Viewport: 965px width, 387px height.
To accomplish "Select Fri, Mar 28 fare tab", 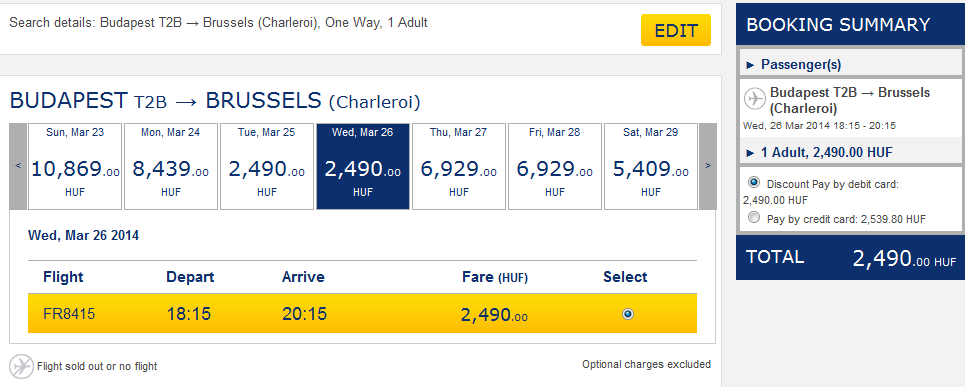I will click(x=555, y=166).
